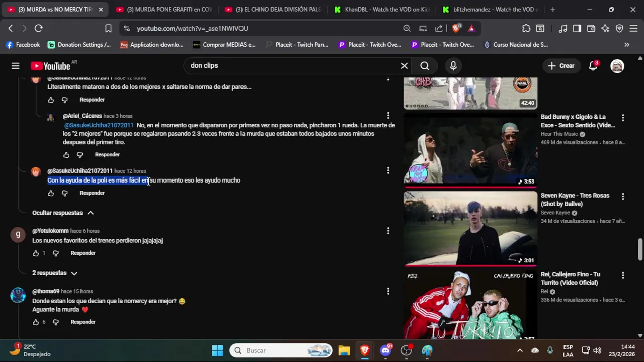Click the Brave Shields lion icon

(x=456, y=29)
